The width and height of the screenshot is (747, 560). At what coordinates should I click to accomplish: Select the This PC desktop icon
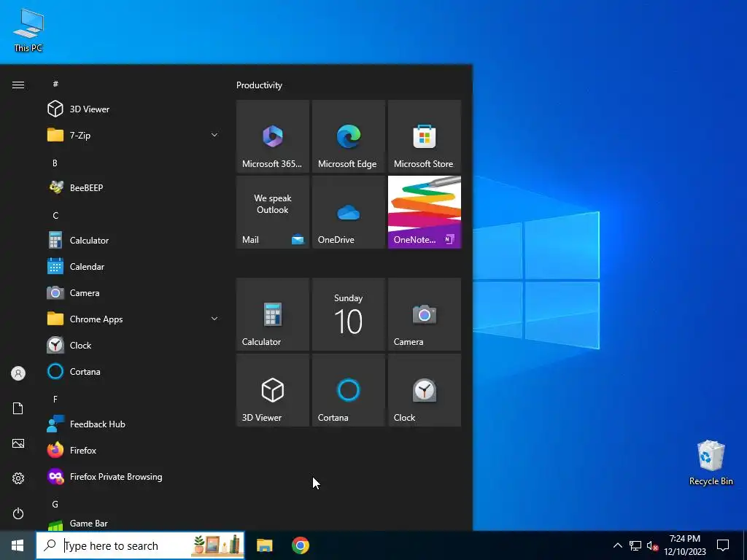click(x=28, y=30)
